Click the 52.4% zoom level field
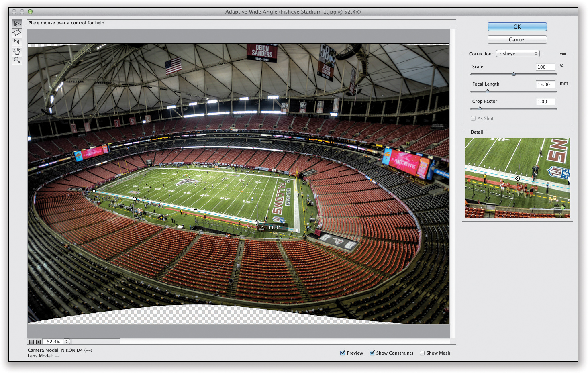 tap(53, 342)
